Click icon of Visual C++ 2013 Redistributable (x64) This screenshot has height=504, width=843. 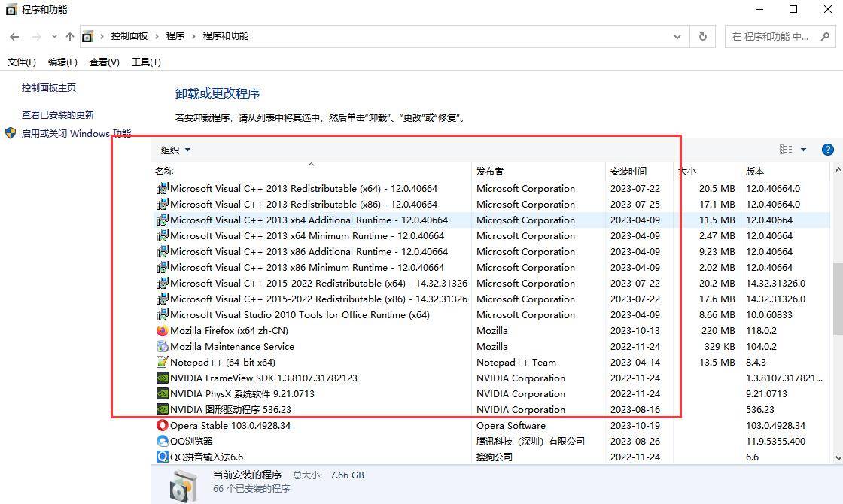163,189
